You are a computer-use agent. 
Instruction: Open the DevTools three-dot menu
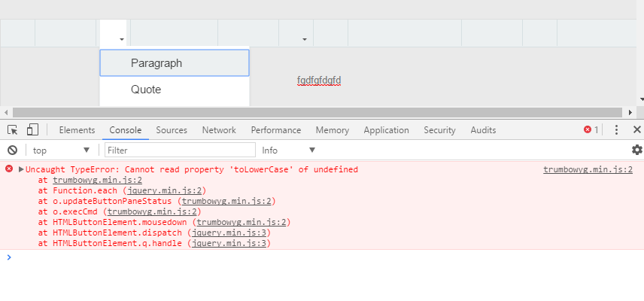[616, 129]
